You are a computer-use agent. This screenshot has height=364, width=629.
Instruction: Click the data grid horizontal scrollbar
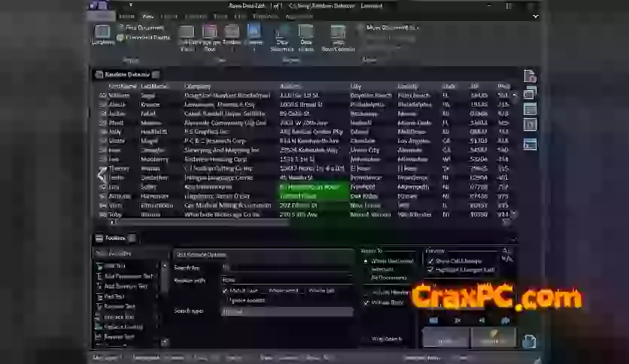(226, 222)
